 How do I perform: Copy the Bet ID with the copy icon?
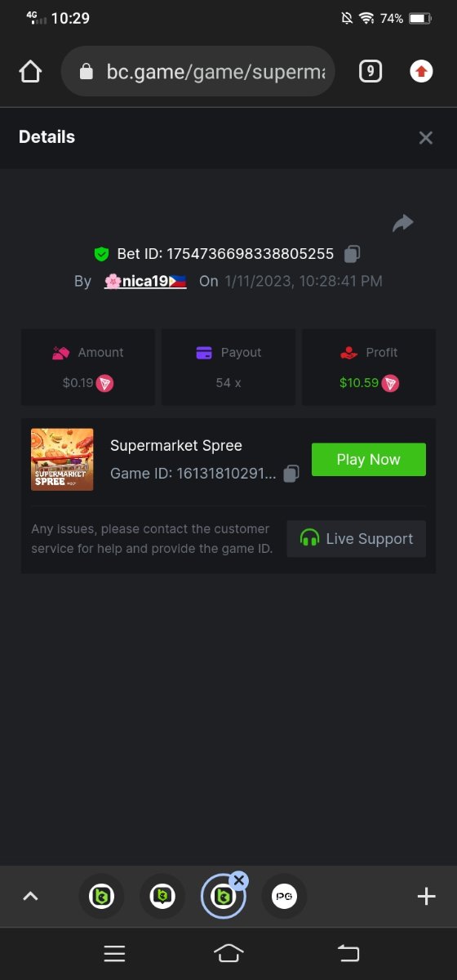[x=352, y=254]
